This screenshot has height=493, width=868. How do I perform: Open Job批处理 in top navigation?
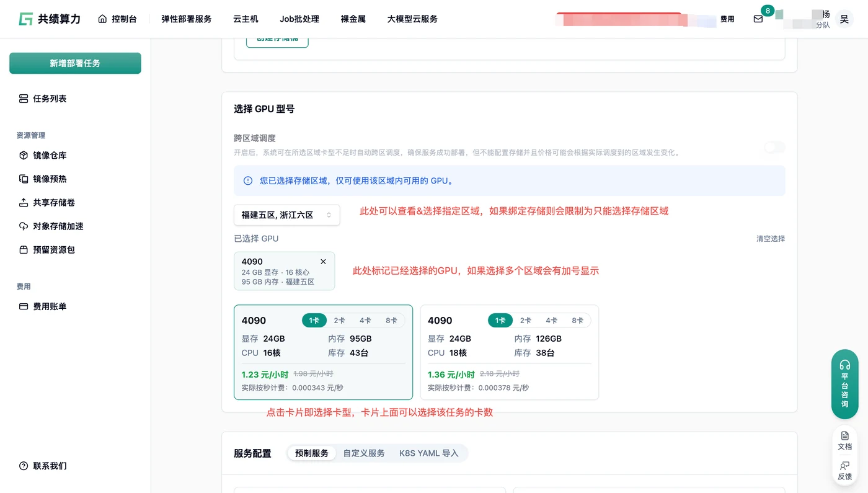coord(299,19)
